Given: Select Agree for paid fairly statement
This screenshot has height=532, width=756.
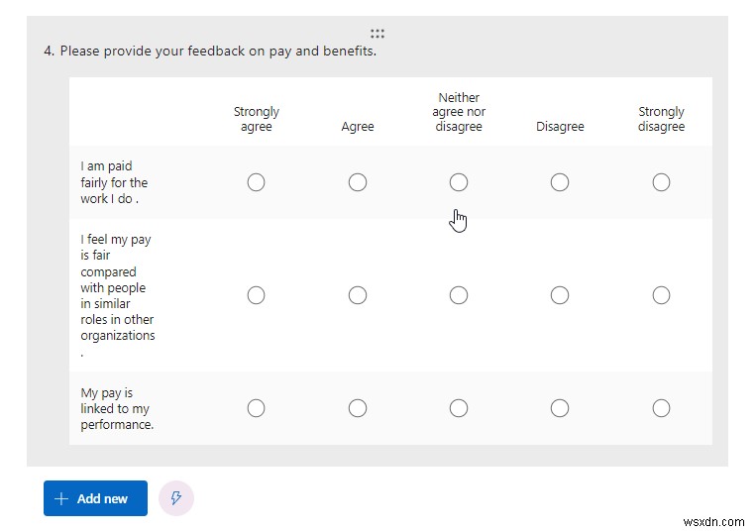Looking at the screenshot, I should 358,182.
